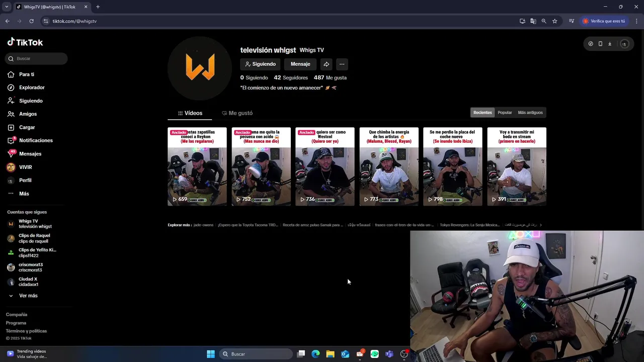Open the quiero ser como Westcol video

(x=325, y=166)
